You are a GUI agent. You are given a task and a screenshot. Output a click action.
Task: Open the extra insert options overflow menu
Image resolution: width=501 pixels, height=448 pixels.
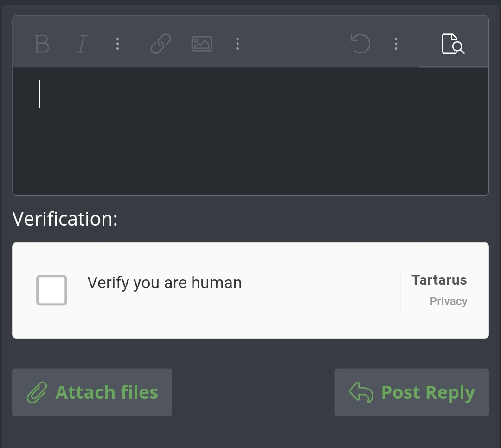[x=238, y=44]
